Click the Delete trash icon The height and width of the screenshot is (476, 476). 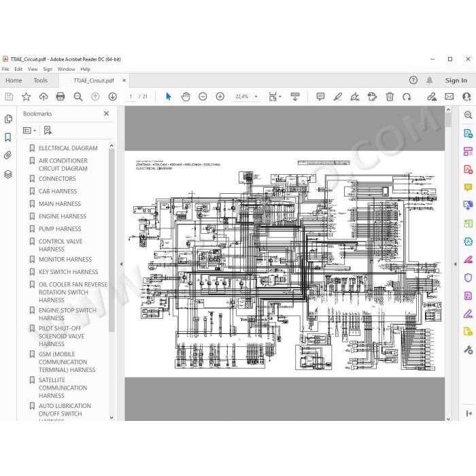[390, 97]
